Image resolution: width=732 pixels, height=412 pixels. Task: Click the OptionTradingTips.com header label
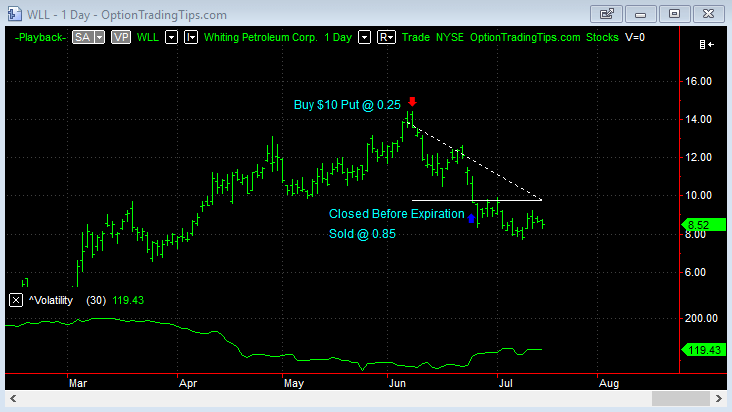click(525, 37)
